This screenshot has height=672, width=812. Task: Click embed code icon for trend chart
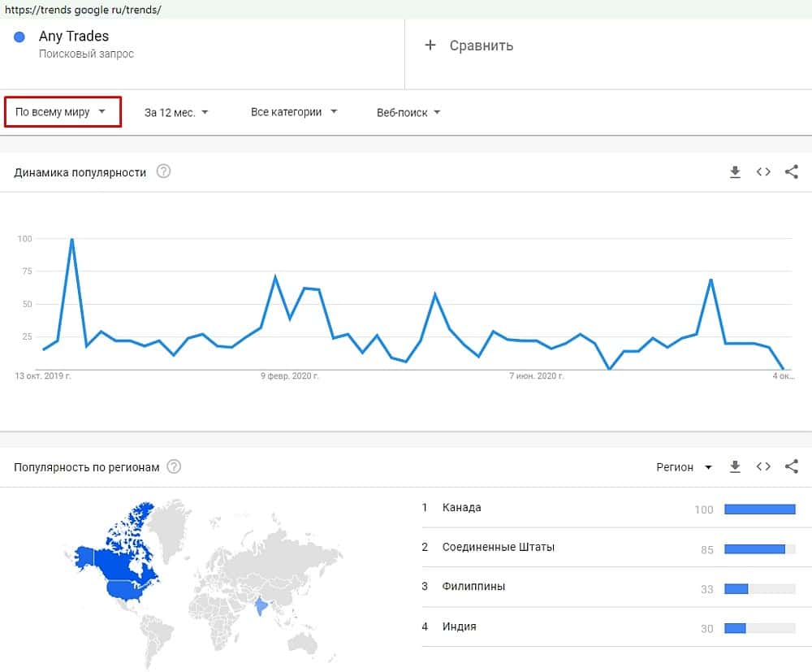[763, 171]
